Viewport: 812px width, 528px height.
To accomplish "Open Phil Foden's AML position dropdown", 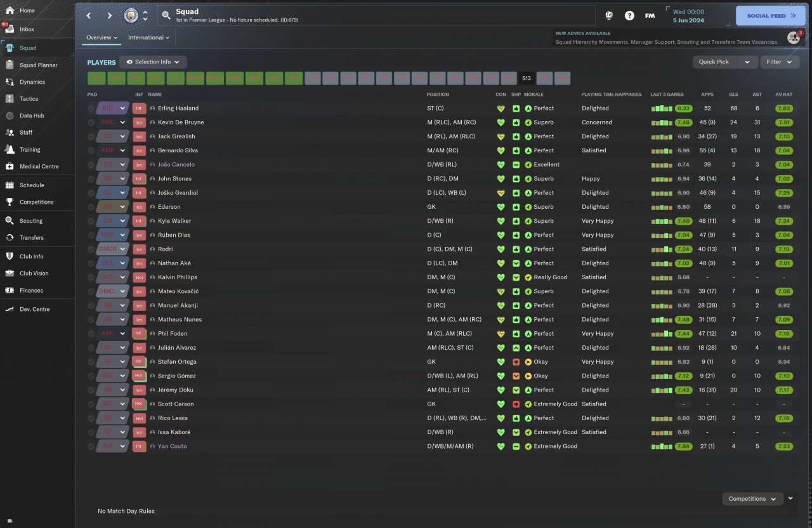I will 113,334.
